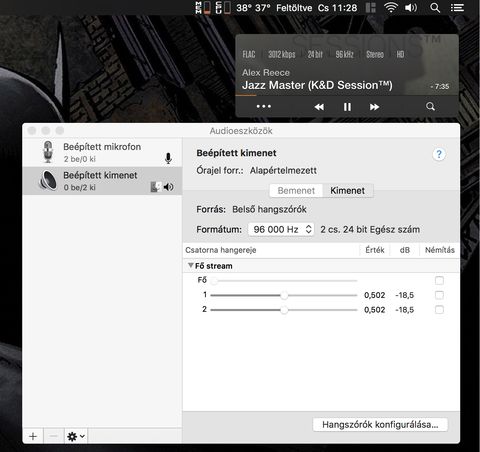The image size is (480, 452).
Task: Collapse the Fő stream disclosure triangle
Action: tap(190, 265)
